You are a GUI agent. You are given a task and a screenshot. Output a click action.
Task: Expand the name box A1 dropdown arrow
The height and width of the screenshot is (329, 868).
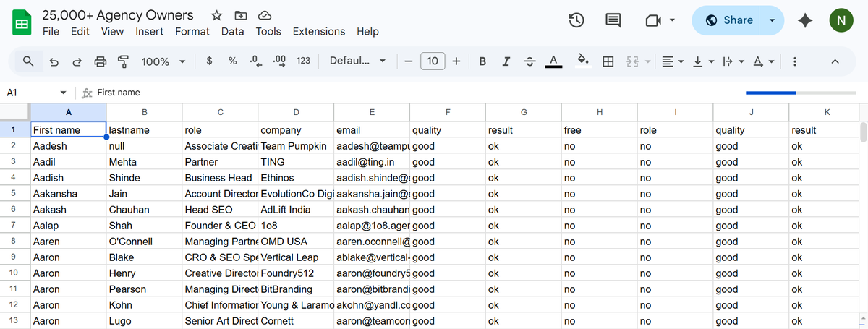point(64,93)
